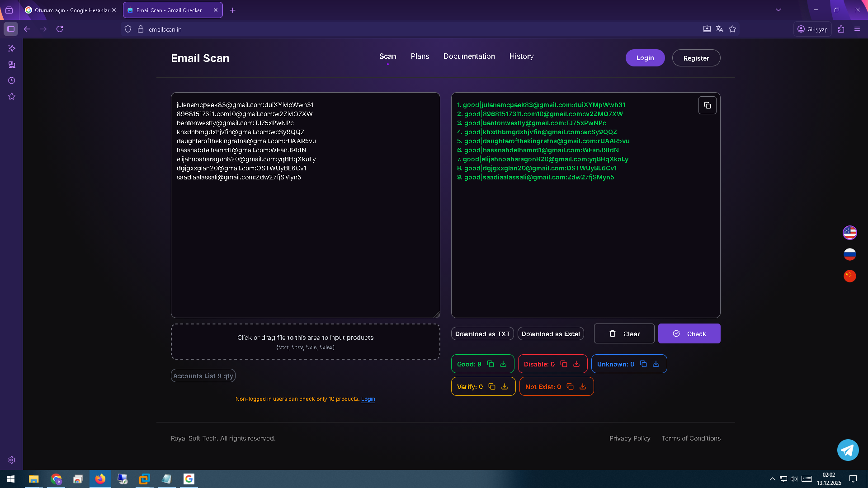The width and height of the screenshot is (868, 488).
Task: Bookmark this page with the star
Action: pyautogui.click(x=732, y=29)
